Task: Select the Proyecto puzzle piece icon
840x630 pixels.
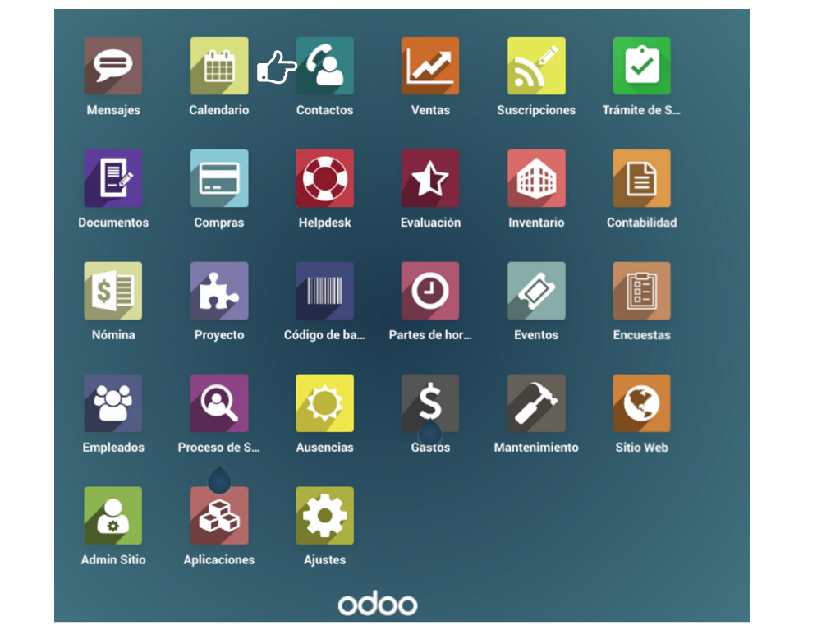Action: coord(219,291)
